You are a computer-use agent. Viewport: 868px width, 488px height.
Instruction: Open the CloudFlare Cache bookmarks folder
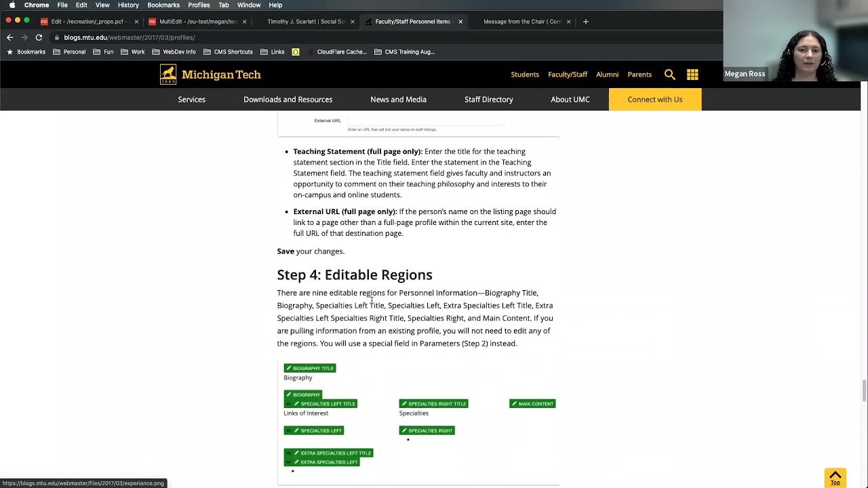pos(336,52)
